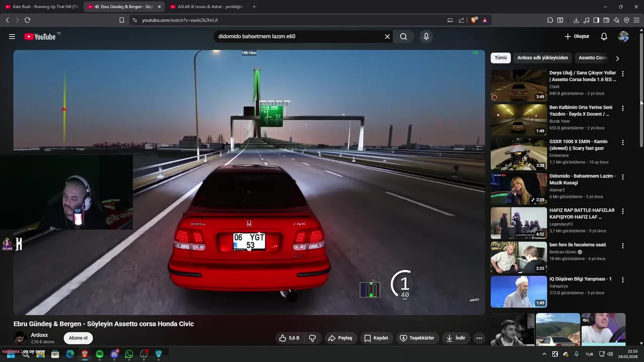This screenshot has width=644, height=362.
Task: Open options for HAFIZ RAP BATTLE video
Action: (x=623, y=211)
